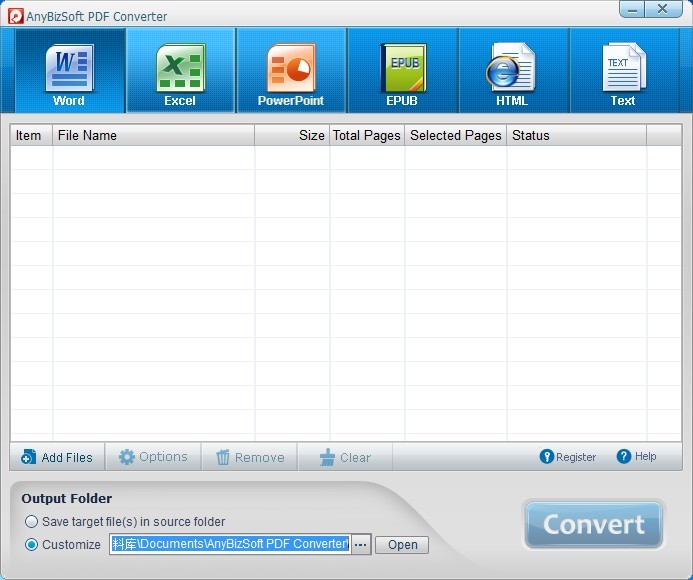Choose the Excel conversion format
The image size is (693, 580).
tap(180, 72)
